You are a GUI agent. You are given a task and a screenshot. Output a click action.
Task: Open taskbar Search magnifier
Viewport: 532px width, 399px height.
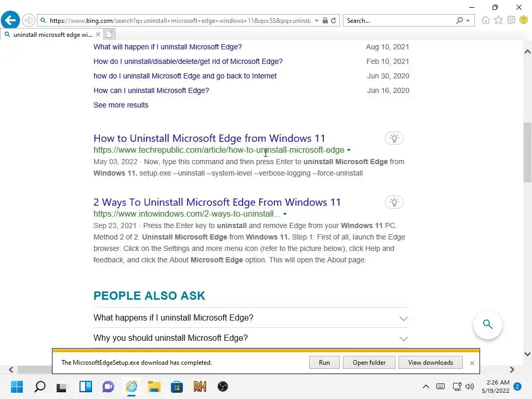(x=39, y=387)
